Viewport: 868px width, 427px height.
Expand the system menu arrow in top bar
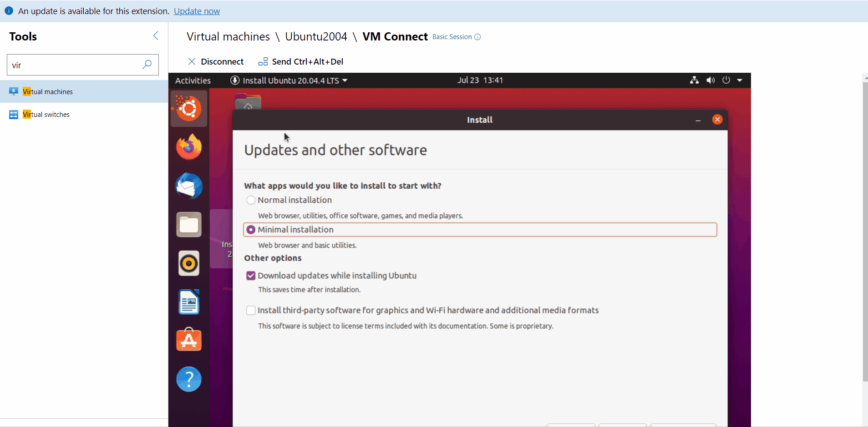tap(740, 80)
